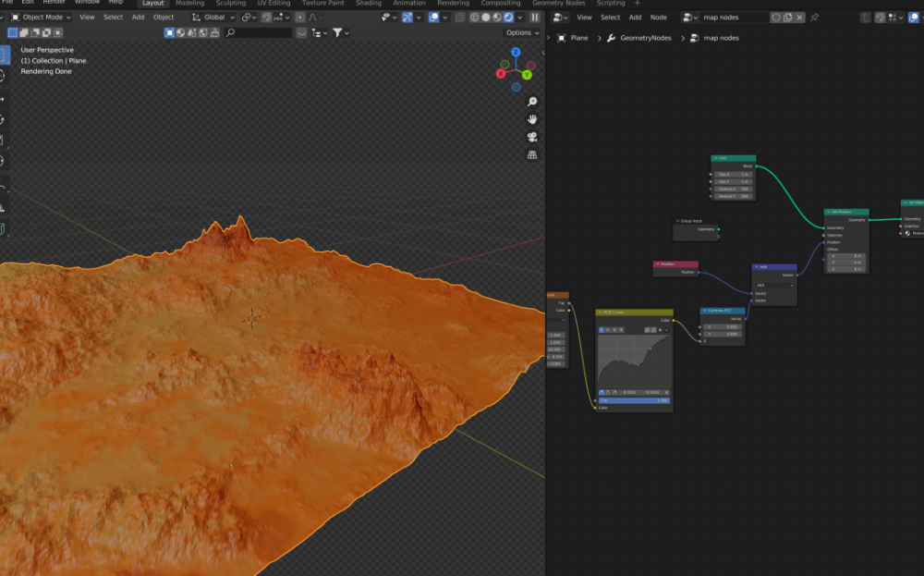
Task: Open viewport Options dropdown
Action: pyautogui.click(x=523, y=32)
